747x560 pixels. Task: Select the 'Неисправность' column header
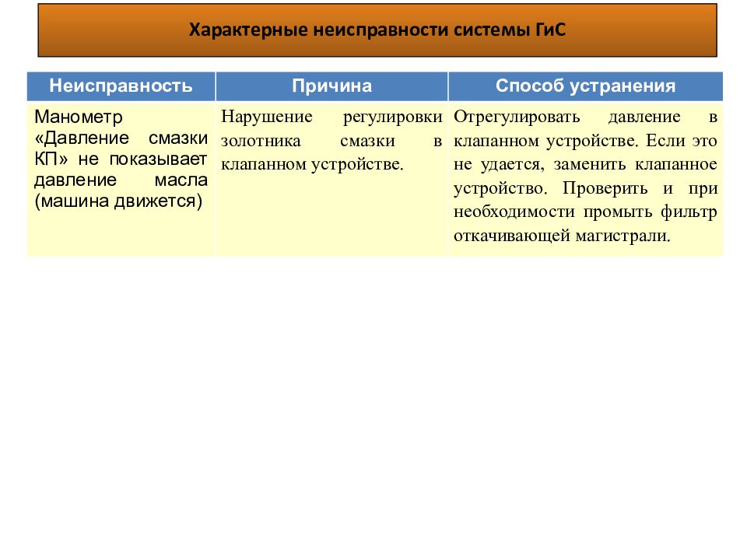121,86
